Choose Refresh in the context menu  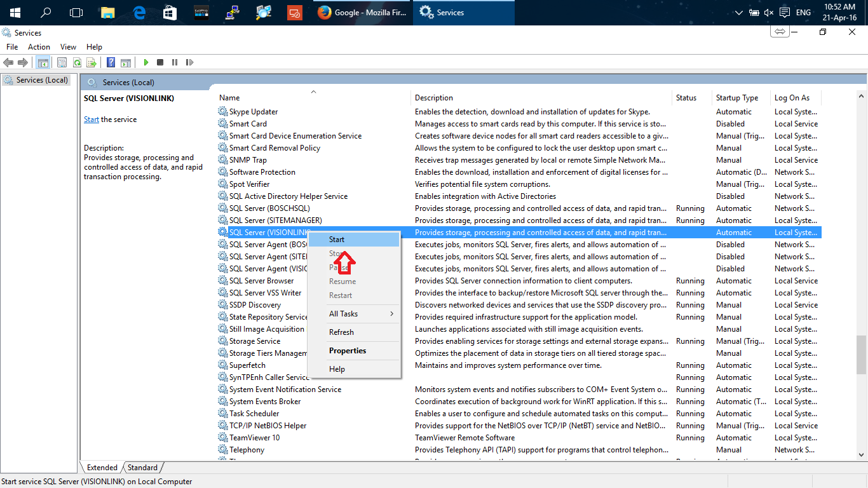(354, 332)
